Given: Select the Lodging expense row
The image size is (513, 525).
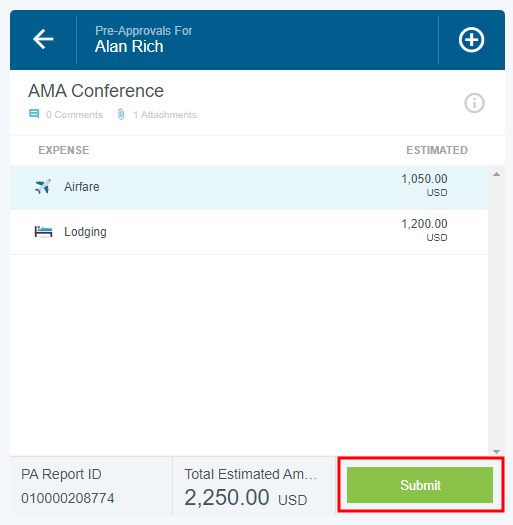Looking at the screenshot, I should [249, 232].
